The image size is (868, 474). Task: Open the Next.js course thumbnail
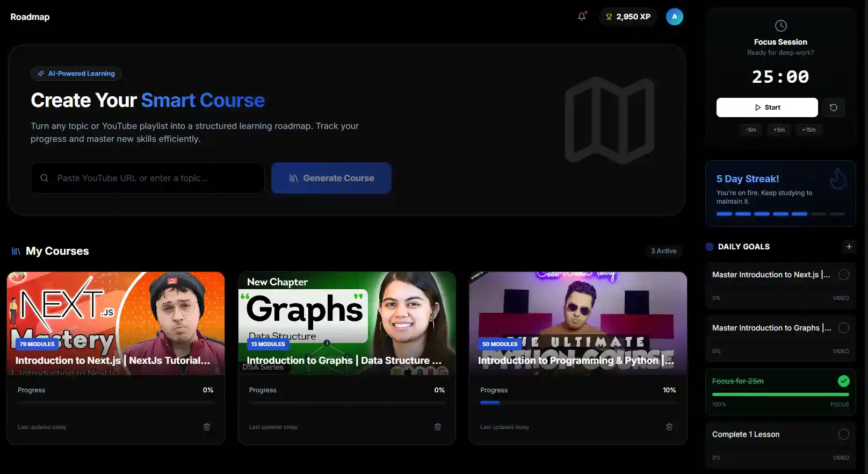tap(116, 324)
